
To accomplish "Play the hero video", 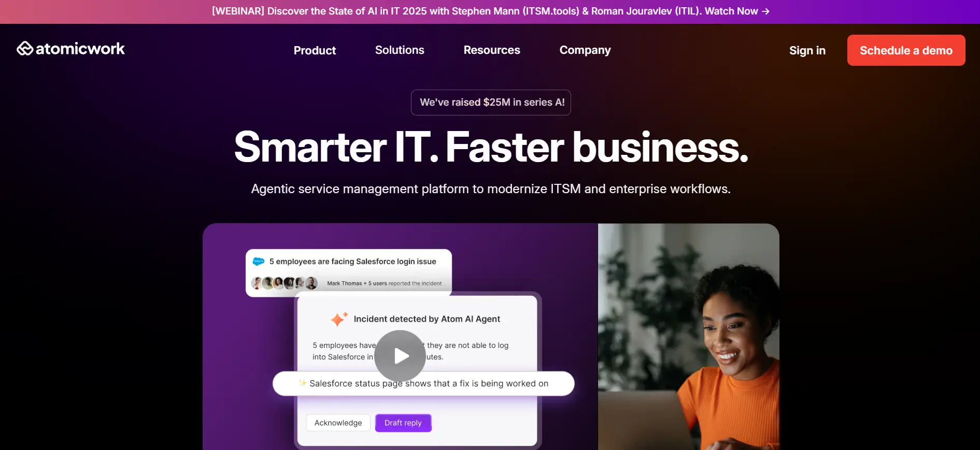I will [400, 356].
